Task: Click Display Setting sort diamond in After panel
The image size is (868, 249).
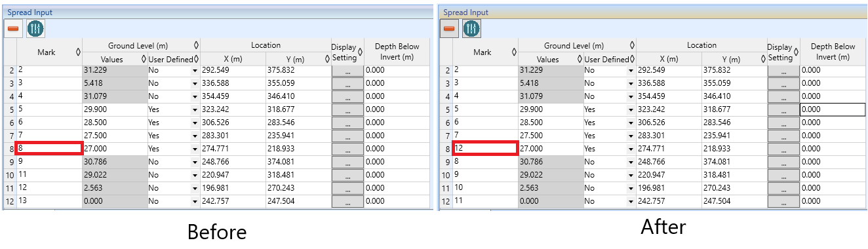Action: coord(797,52)
